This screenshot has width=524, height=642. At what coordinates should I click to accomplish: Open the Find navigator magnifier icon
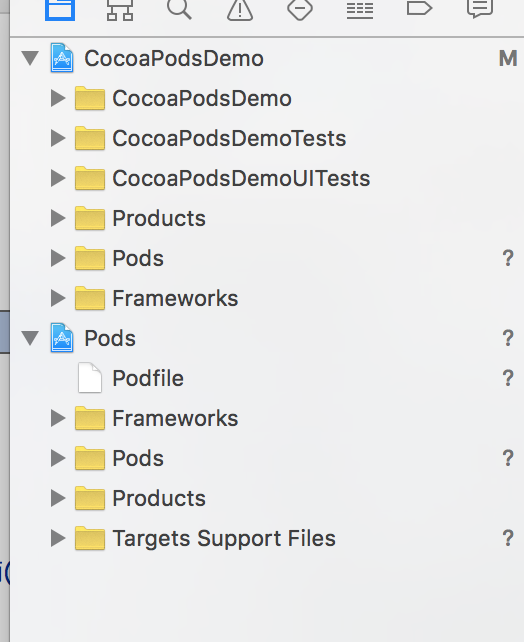pos(179,9)
